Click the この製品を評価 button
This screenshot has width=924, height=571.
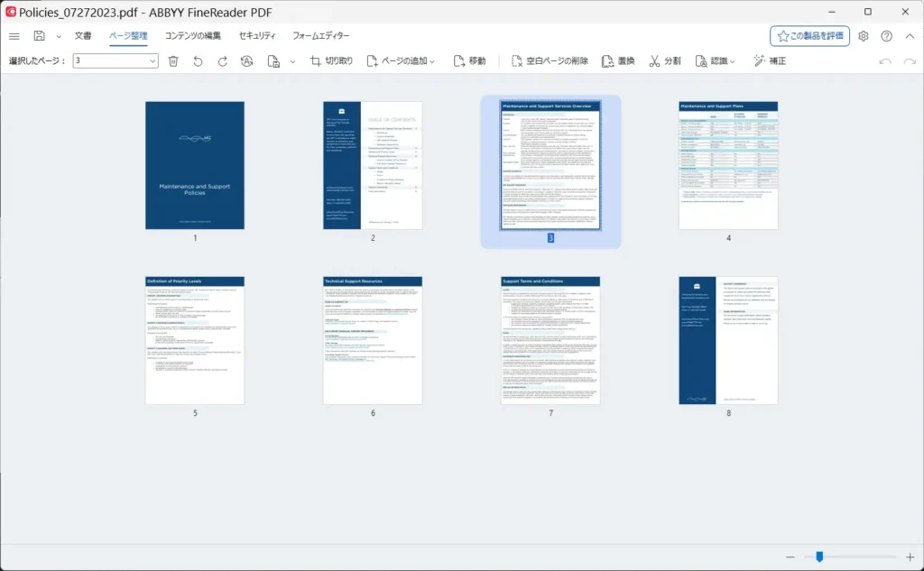point(809,36)
